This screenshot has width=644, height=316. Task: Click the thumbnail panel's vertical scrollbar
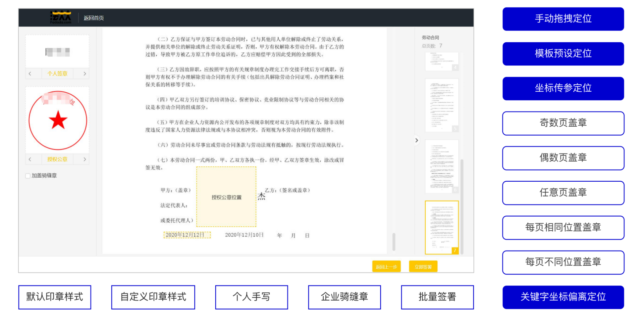click(462, 207)
